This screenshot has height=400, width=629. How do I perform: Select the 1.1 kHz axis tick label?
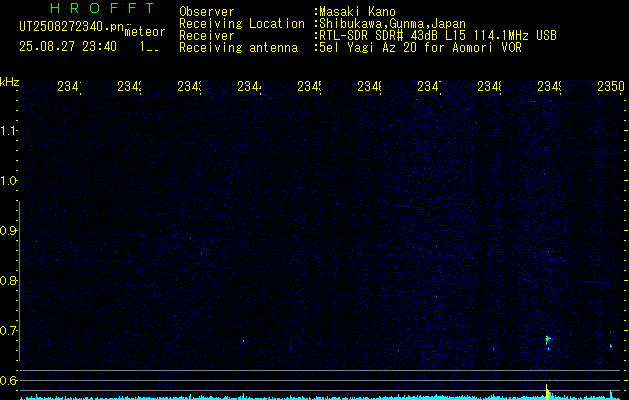click(7, 130)
